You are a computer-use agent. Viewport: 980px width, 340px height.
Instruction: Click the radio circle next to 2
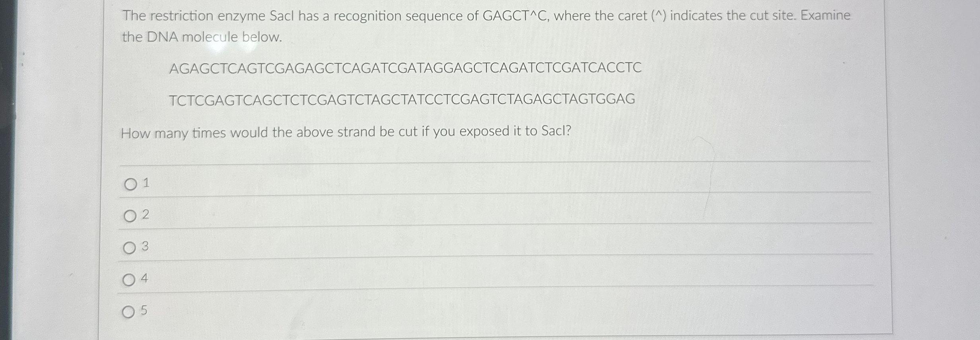[x=130, y=215]
